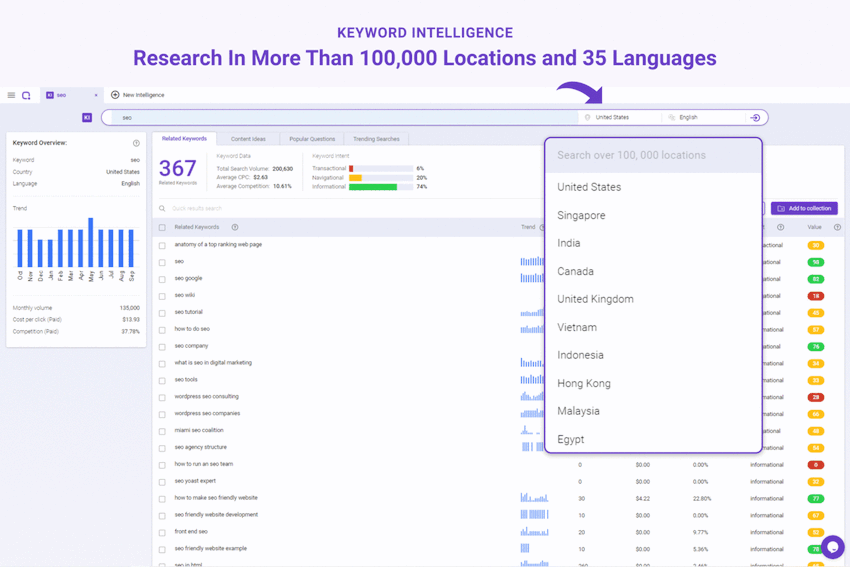
Task: Open the hamburger menu icon
Action: click(x=11, y=95)
